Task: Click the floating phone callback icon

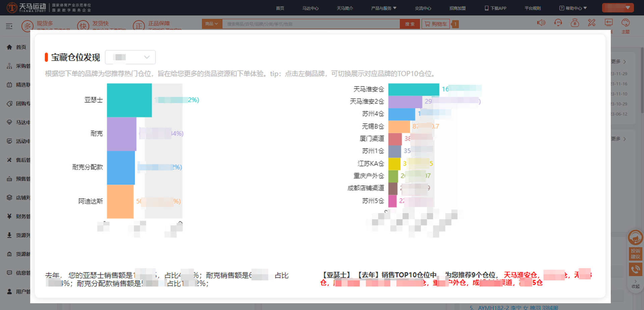Action: tap(635, 269)
